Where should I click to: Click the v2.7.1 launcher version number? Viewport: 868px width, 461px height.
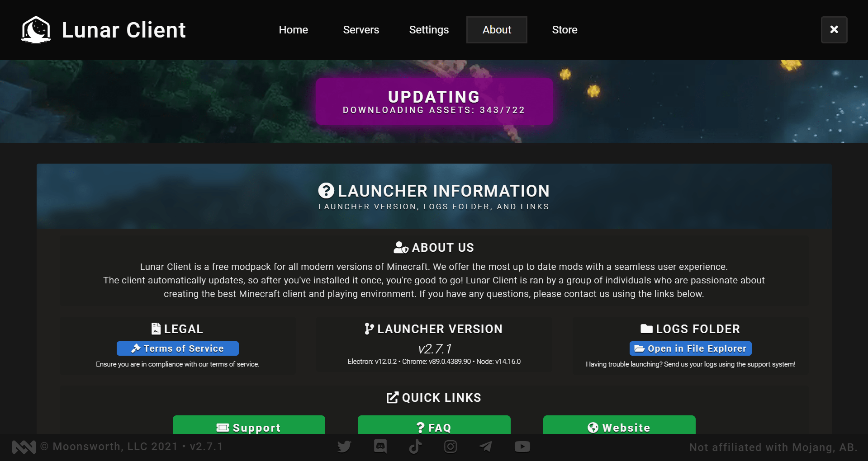click(435, 348)
